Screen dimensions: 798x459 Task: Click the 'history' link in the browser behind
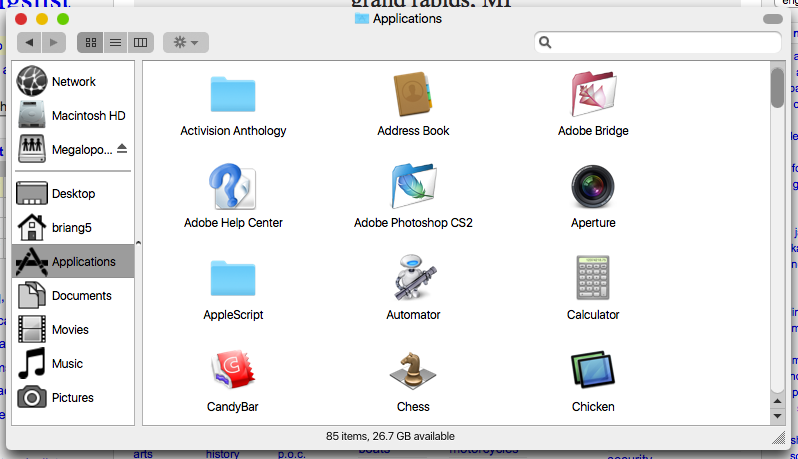pos(222,454)
